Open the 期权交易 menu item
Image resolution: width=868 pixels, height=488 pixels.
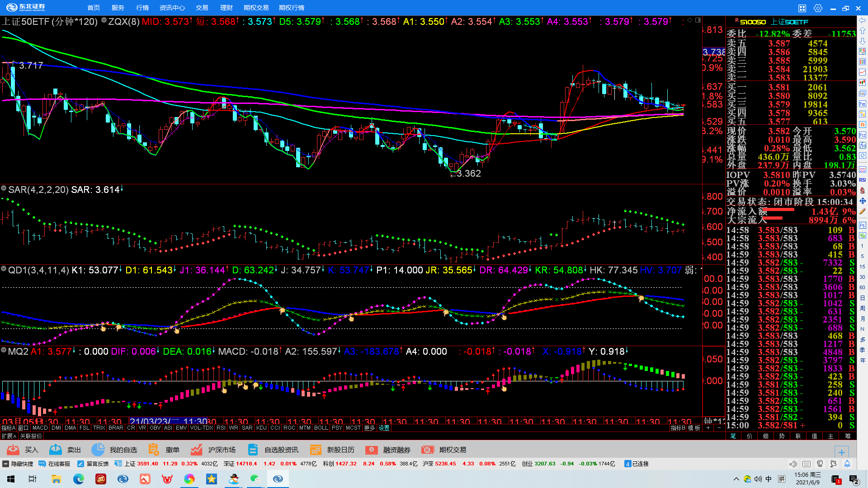click(x=256, y=8)
